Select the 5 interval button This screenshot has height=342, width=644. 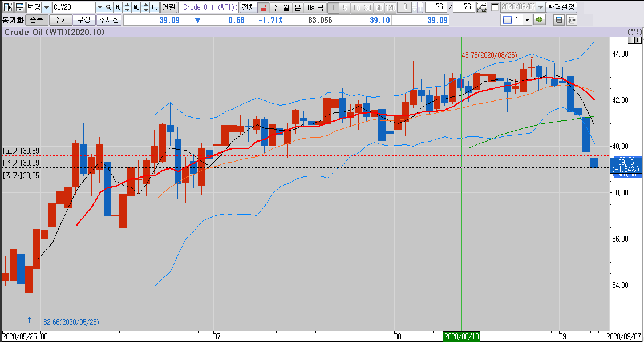[x=345, y=7]
